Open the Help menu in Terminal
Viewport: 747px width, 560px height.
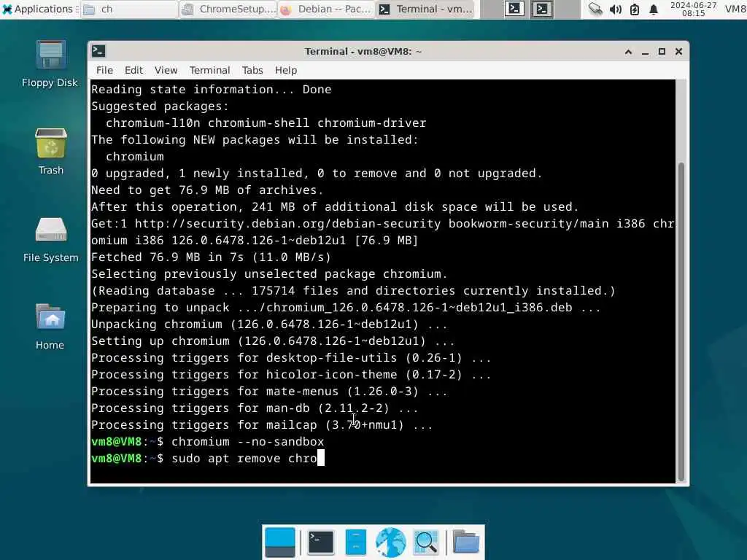pos(286,70)
